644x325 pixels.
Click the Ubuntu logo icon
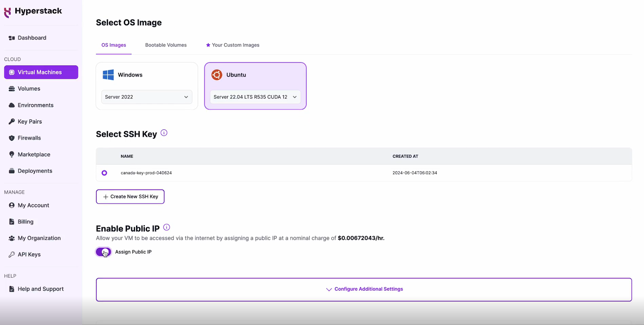point(217,75)
